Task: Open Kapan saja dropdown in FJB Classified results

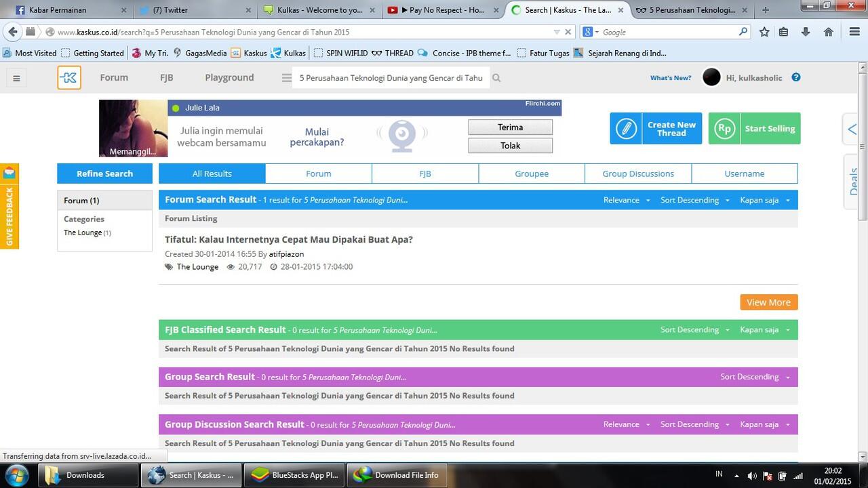Action: click(765, 329)
